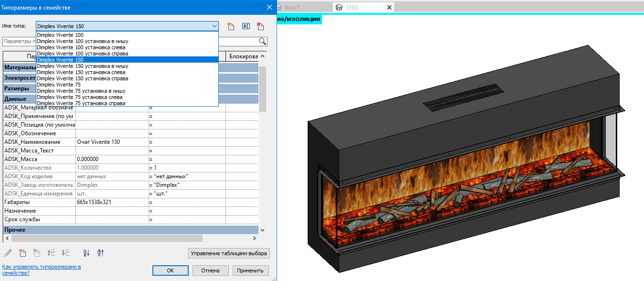Click the Отмена button
This screenshot has width=644, height=281.
(210, 270)
